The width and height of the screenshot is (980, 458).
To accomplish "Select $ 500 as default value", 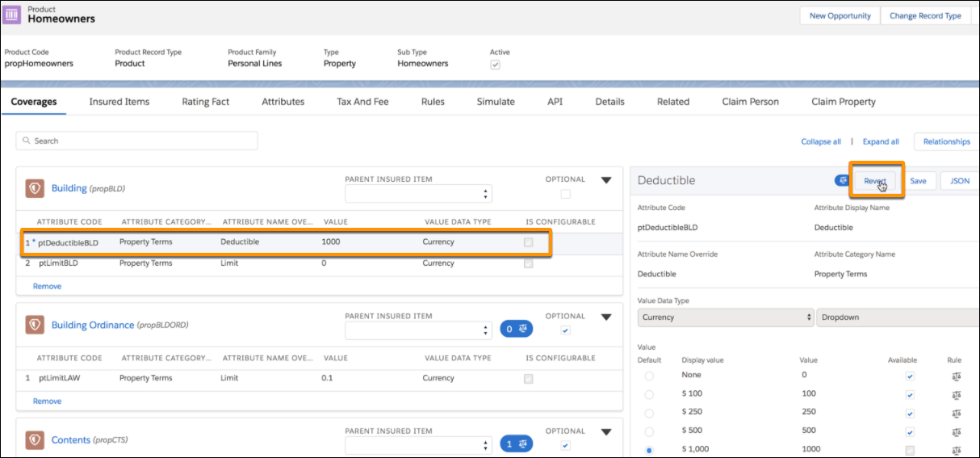I will 649,432.
